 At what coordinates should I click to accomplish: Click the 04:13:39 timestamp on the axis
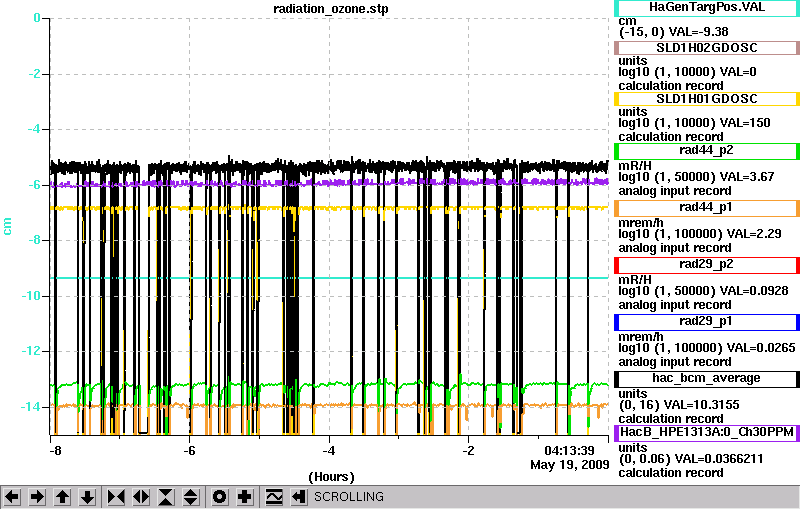click(569, 451)
